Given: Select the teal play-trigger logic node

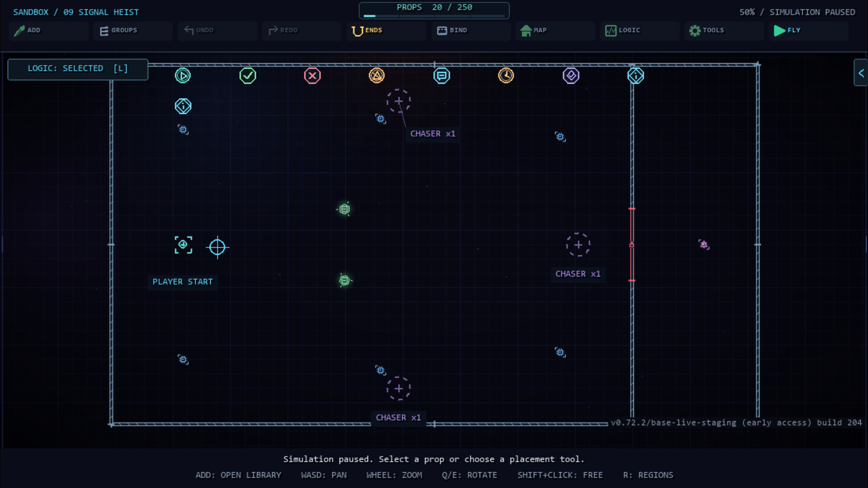Looking at the screenshot, I should point(183,75).
